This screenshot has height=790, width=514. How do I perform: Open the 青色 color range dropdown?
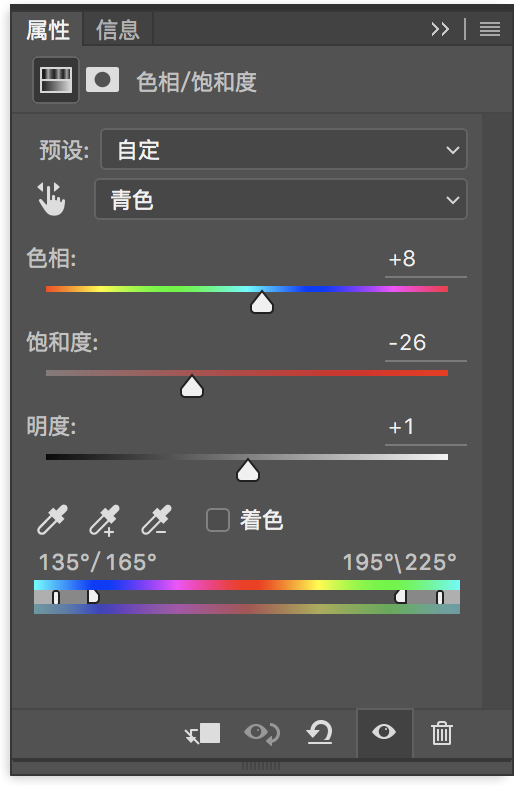tap(281, 200)
